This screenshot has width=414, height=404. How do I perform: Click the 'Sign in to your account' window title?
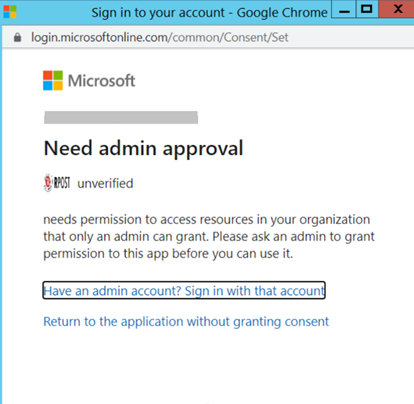point(210,13)
